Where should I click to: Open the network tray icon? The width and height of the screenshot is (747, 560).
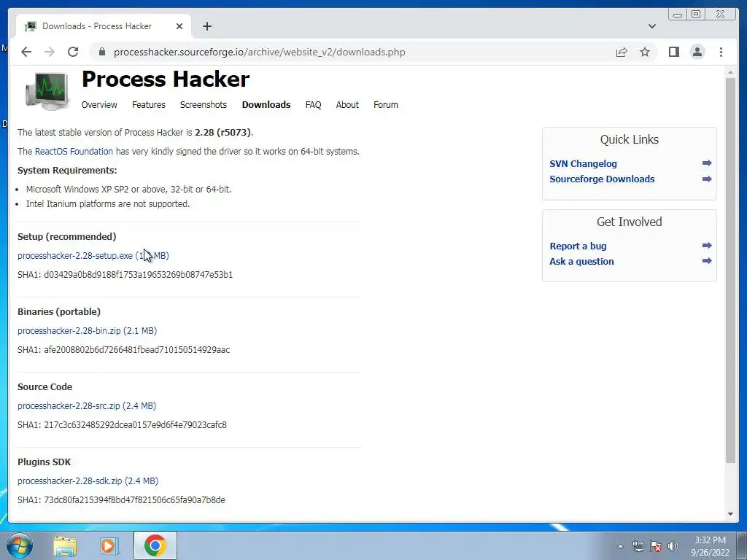638,546
